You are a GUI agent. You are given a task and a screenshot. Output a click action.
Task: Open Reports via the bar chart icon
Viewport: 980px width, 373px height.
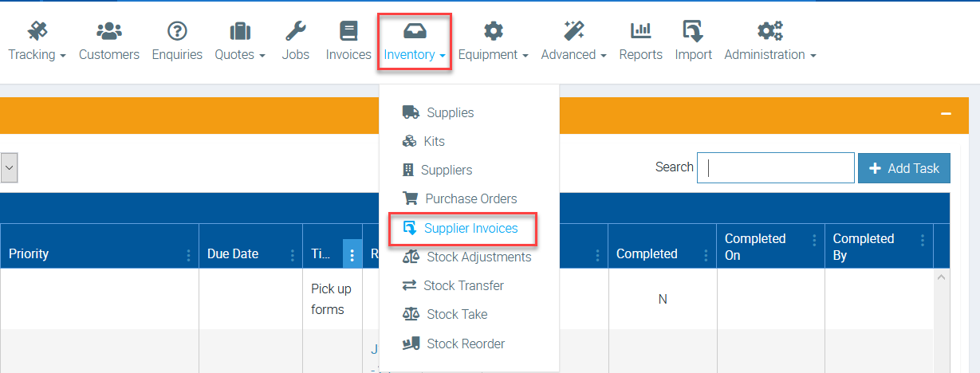click(640, 31)
